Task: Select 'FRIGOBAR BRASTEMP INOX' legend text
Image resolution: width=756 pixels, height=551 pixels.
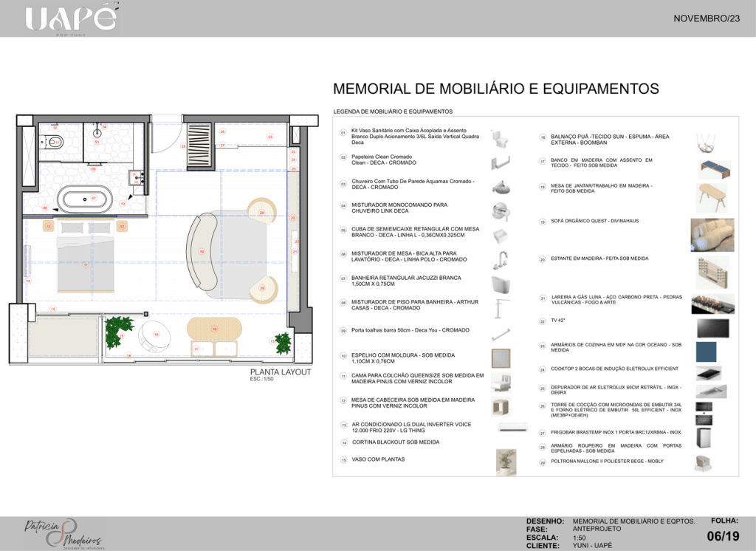Action: pos(616,432)
